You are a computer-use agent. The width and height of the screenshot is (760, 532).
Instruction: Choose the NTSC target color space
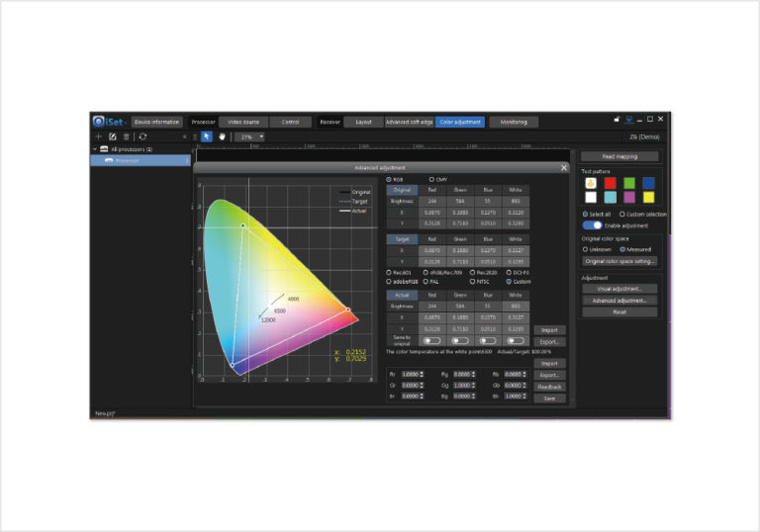(x=472, y=282)
